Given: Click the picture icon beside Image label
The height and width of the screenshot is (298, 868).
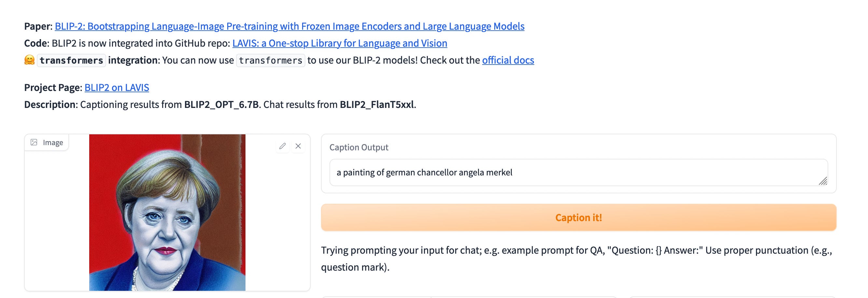Looking at the screenshot, I should tap(34, 142).
